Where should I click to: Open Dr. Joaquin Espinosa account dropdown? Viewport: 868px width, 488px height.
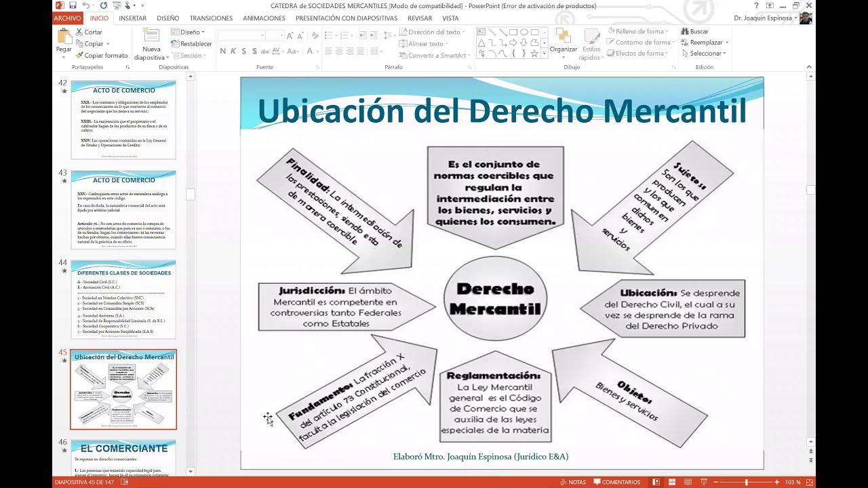(x=766, y=18)
